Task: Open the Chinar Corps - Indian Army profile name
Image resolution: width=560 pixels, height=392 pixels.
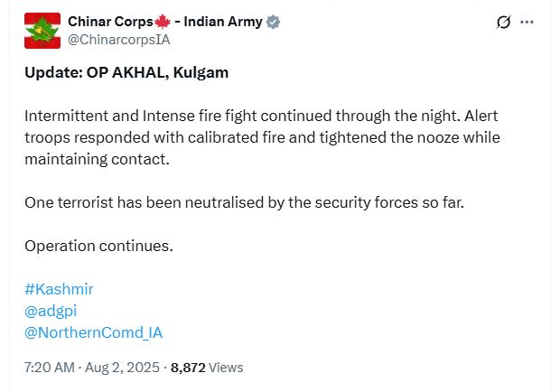Action: pyautogui.click(x=165, y=22)
